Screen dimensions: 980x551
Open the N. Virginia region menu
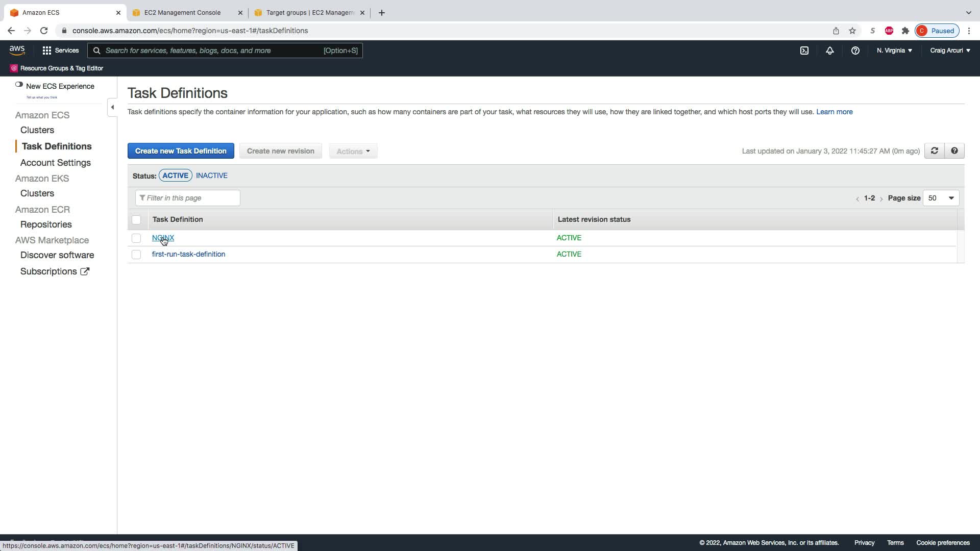pyautogui.click(x=894, y=51)
